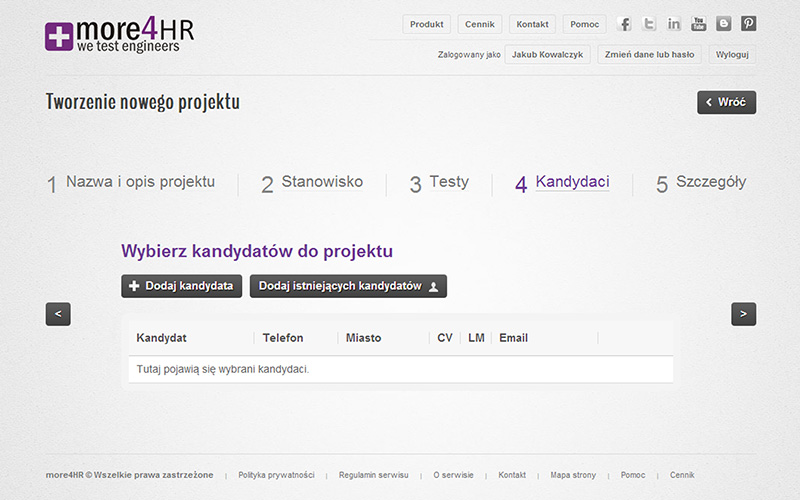Click more4HR copyright footer text
The width and height of the screenshot is (800, 500).
[130, 475]
